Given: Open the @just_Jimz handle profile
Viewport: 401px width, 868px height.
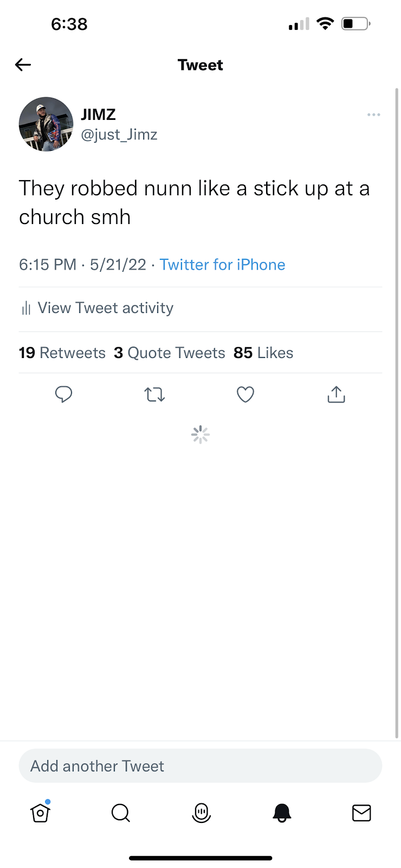Looking at the screenshot, I should point(119,135).
